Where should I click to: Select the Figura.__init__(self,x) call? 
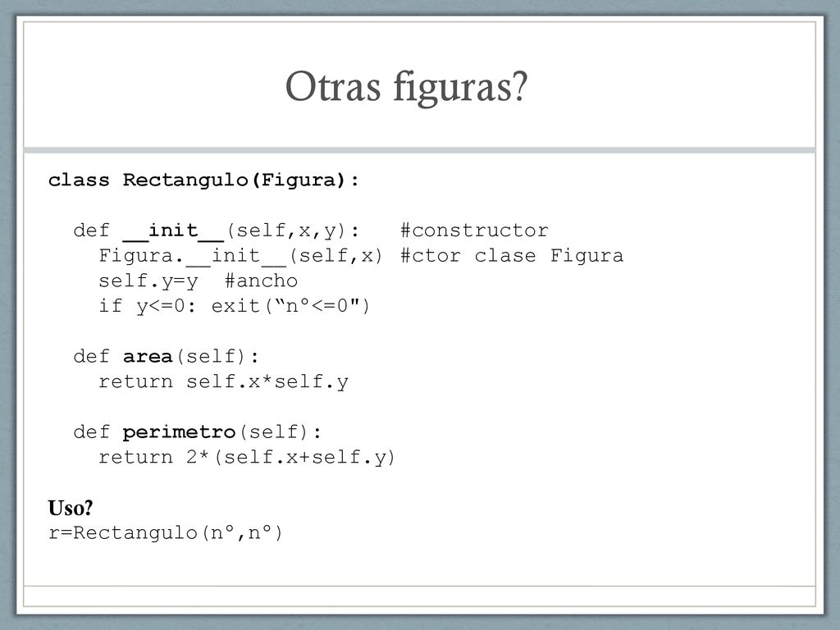pos(240,256)
